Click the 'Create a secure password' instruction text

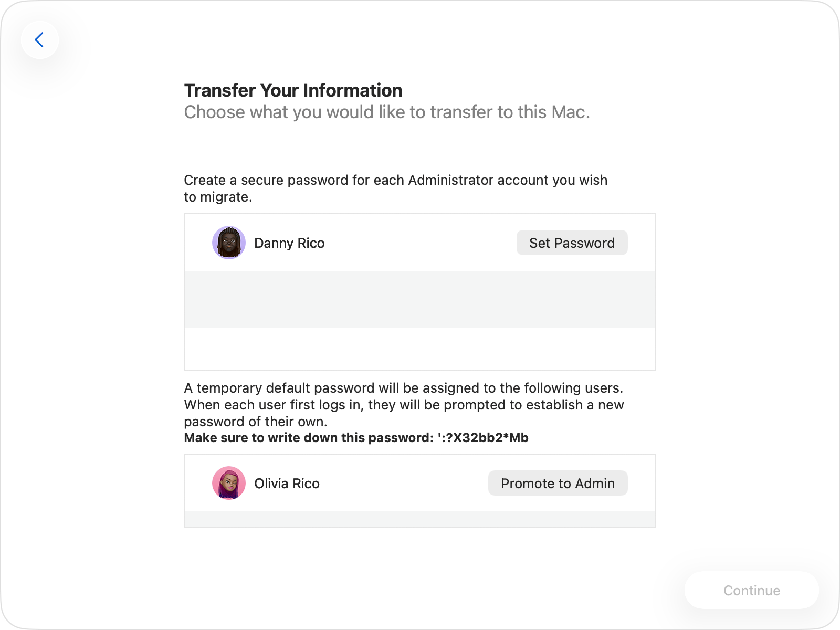pos(395,180)
